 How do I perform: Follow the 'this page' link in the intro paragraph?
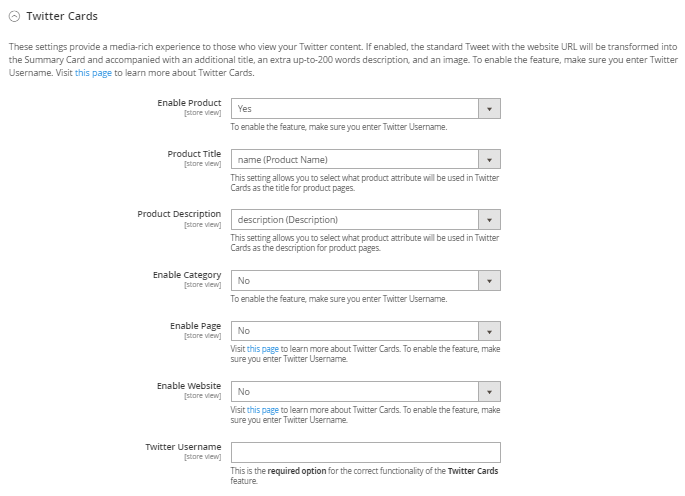point(95,73)
